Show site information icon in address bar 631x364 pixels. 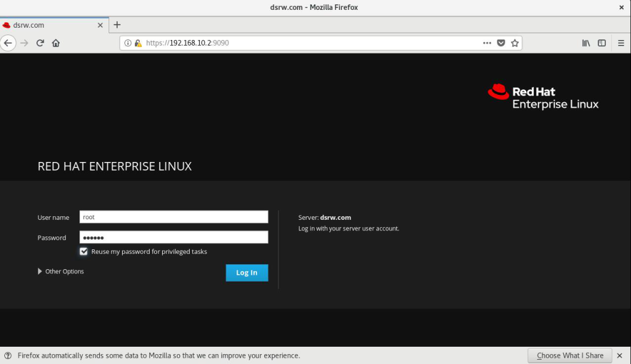point(128,43)
